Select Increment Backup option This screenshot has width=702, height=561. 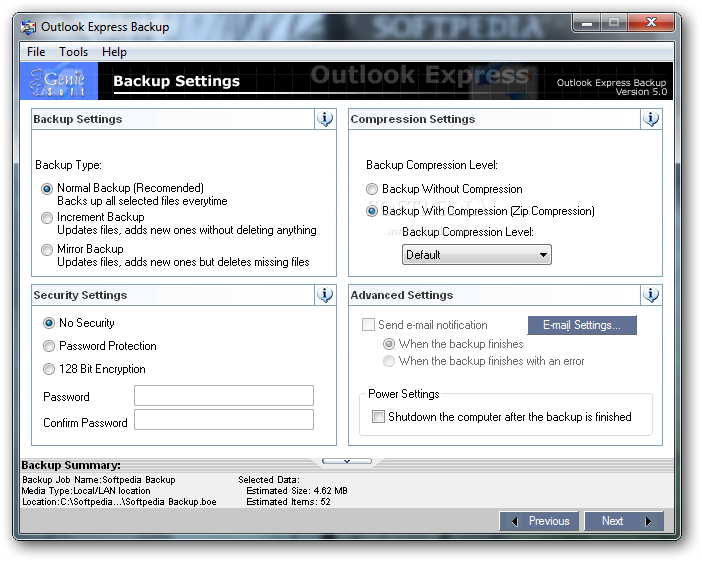click(47, 218)
